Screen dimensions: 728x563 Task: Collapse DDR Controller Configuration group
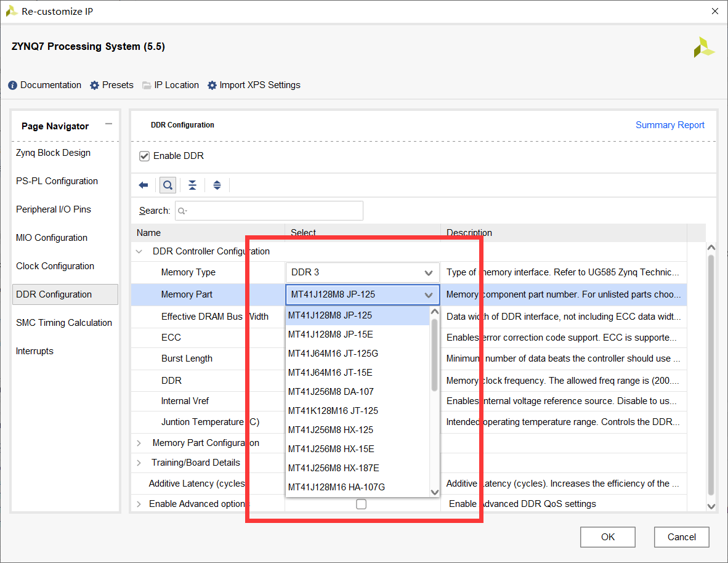tap(139, 252)
